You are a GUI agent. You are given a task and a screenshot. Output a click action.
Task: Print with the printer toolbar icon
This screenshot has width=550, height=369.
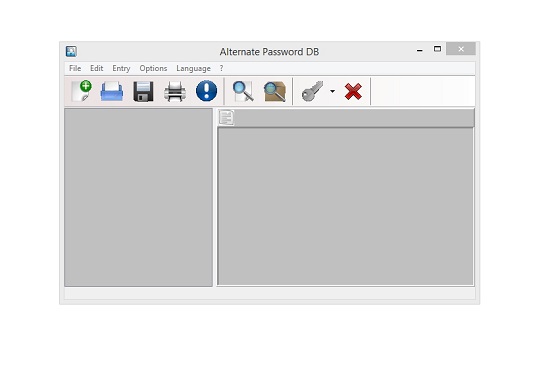175,92
